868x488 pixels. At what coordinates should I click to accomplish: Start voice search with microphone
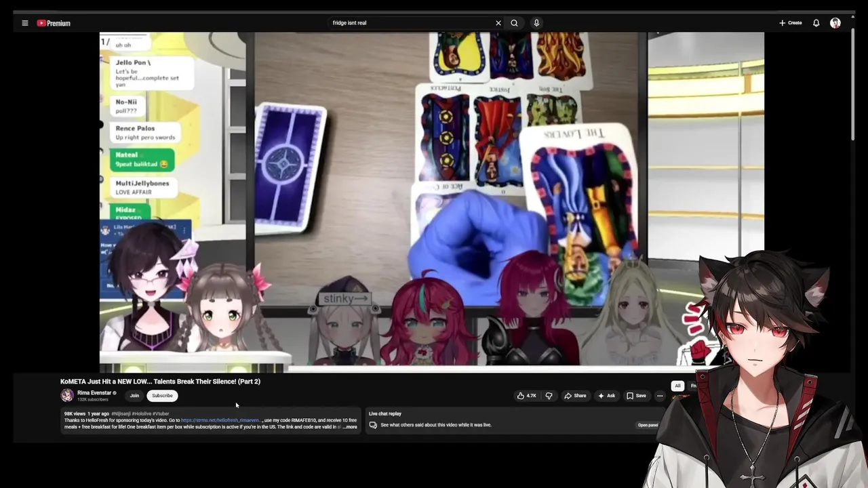tap(536, 23)
